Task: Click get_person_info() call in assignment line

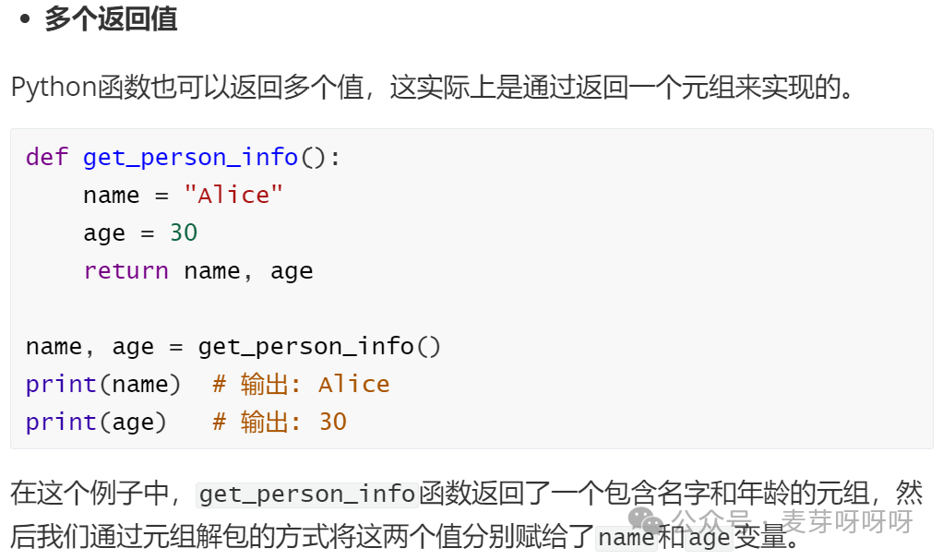Action: coord(319,347)
